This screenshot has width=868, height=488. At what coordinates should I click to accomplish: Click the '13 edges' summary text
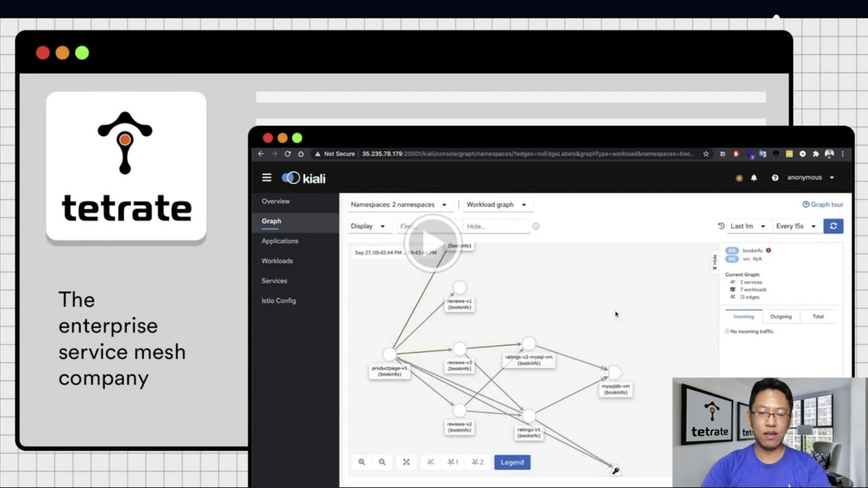coord(750,297)
